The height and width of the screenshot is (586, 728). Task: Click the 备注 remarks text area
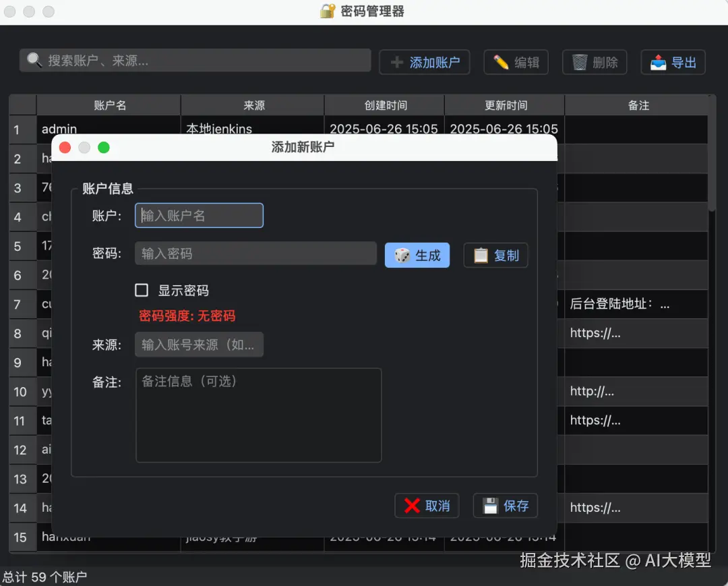(x=258, y=415)
